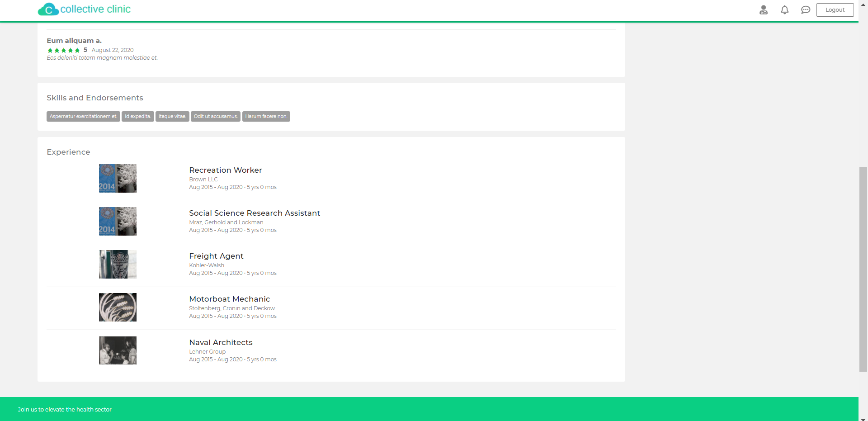This screenshot has height=421, width=868.
Task: Click the 'Lehner Group' company name
Action: pyautogui.click(x=208, y=352)
